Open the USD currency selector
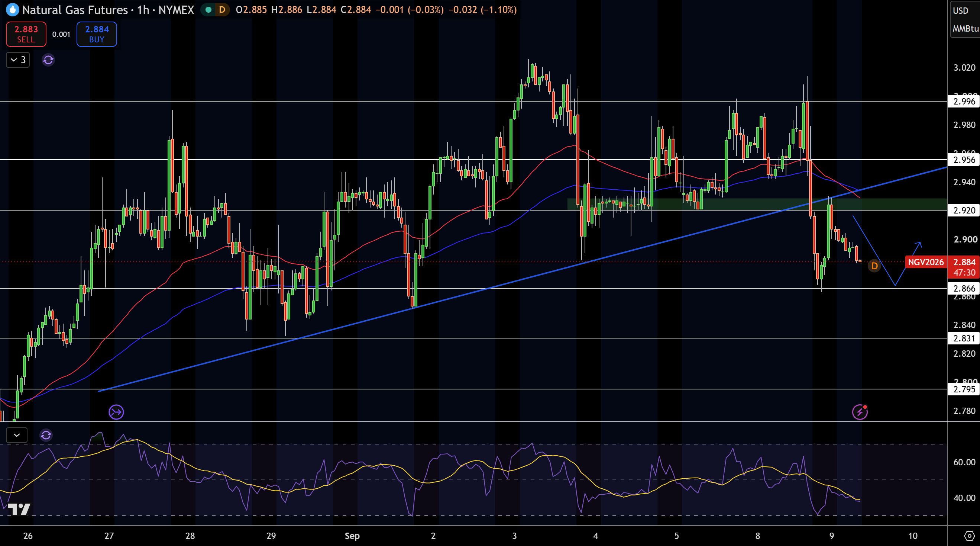This screenshot has width=980, height=546. [961, 11]
